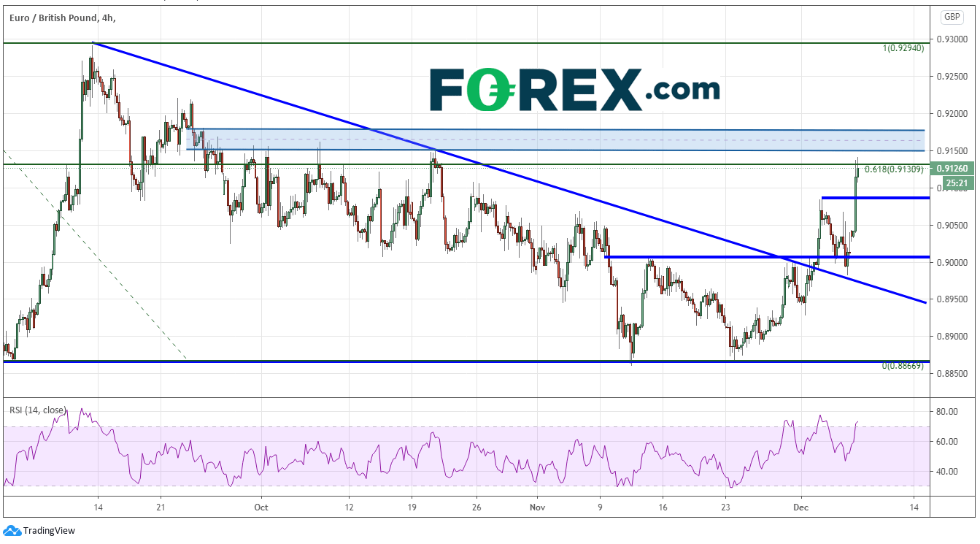Select the blue horizontal line near 0.9007
This screenshot has height=544, width=980.
(768, 257)
